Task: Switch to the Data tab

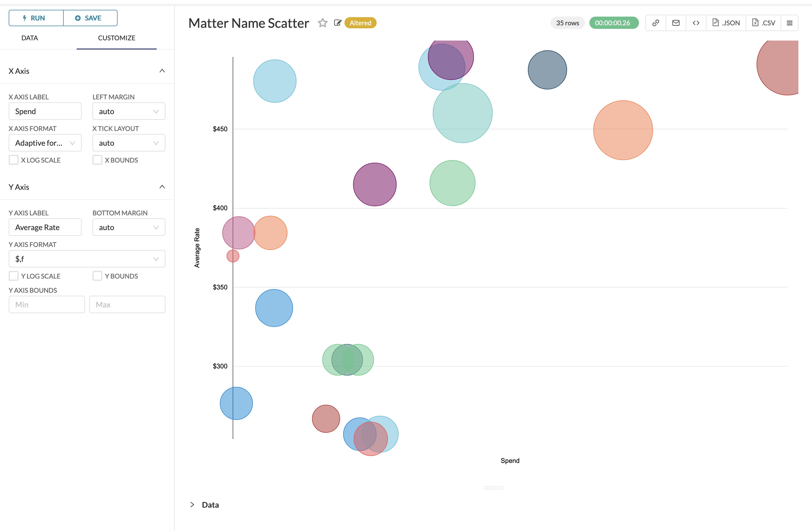Action: tap(29, 38)
